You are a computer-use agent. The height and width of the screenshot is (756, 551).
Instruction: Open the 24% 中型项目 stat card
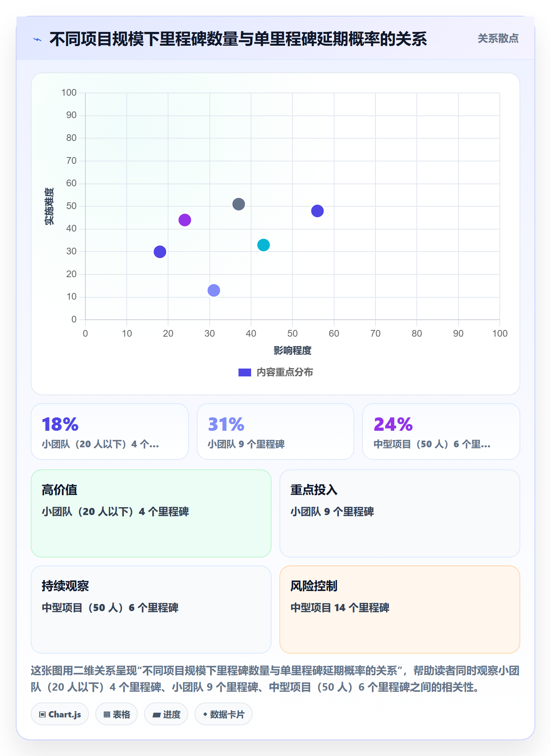click(x=441, y=432)
